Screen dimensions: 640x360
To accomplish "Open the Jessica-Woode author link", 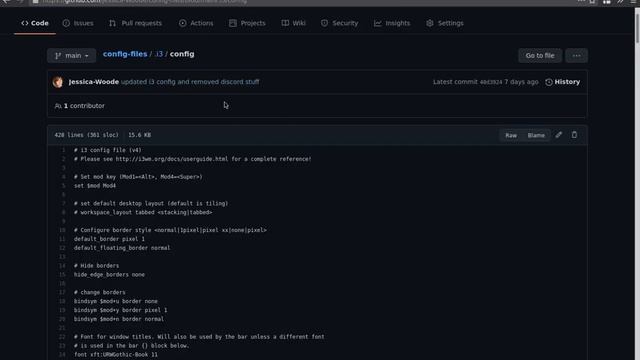I will [x=94, y=82].
